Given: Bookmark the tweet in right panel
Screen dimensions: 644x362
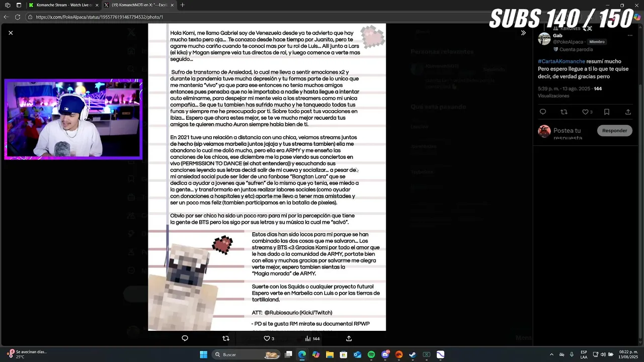Looking at the screenshot, I should point(607,112).
